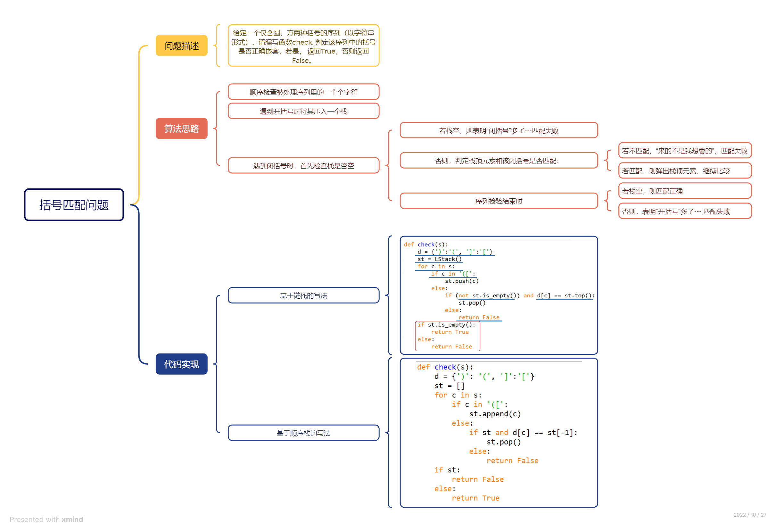Select the blue 代码实现 topic node

[181, 364]
